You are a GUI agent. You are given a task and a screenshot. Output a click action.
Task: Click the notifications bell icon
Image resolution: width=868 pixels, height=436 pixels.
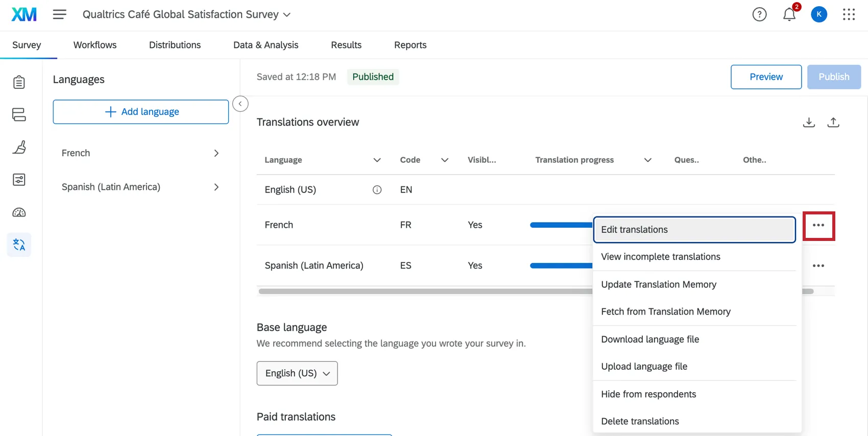pos(789,15)
